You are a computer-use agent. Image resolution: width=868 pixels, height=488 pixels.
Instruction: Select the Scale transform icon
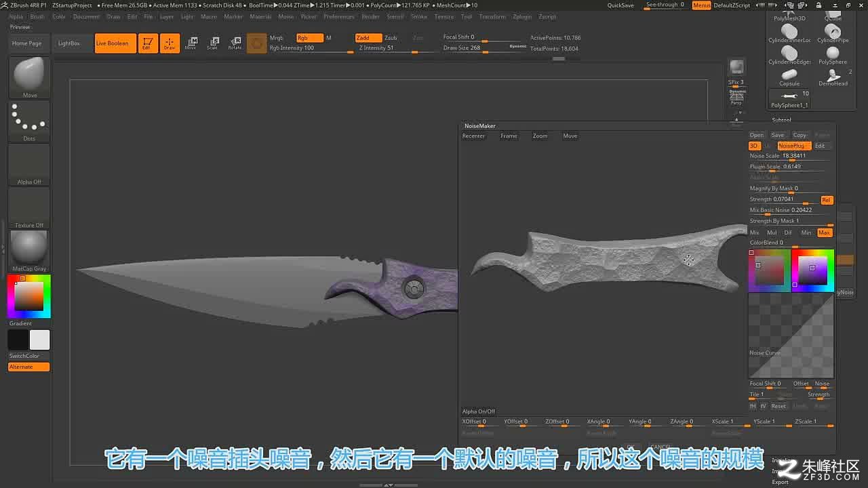tap(213, 43)
